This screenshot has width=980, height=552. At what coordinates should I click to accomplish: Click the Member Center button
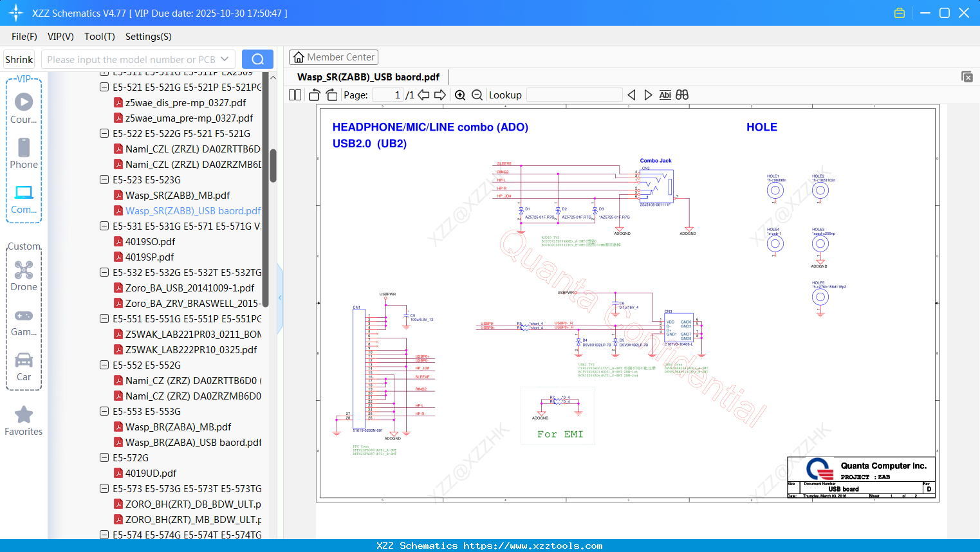333,57
